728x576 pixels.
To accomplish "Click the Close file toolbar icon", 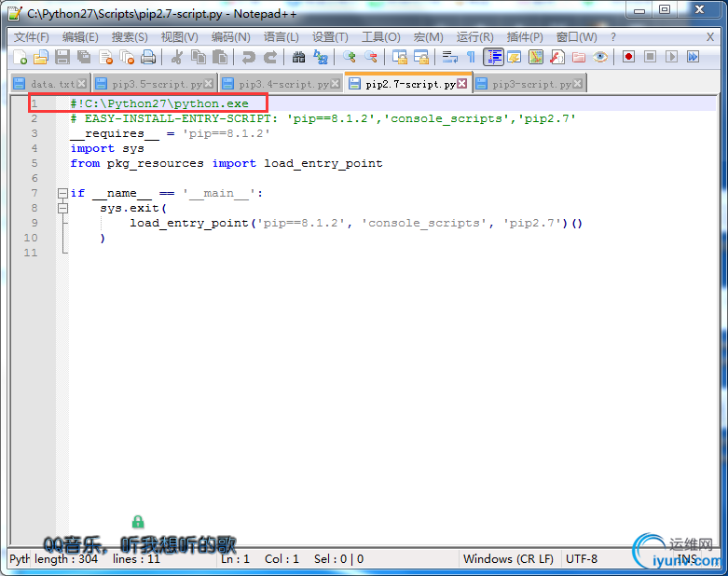I will coord(106,57).
